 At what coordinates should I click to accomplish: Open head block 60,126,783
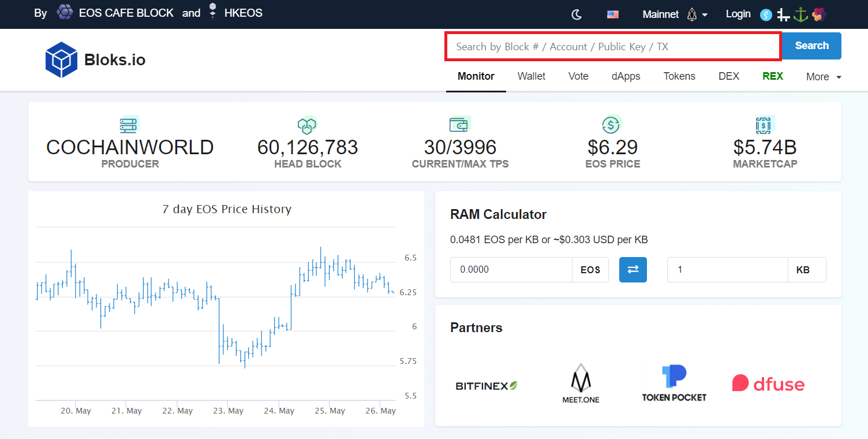(x=308, y=147)
